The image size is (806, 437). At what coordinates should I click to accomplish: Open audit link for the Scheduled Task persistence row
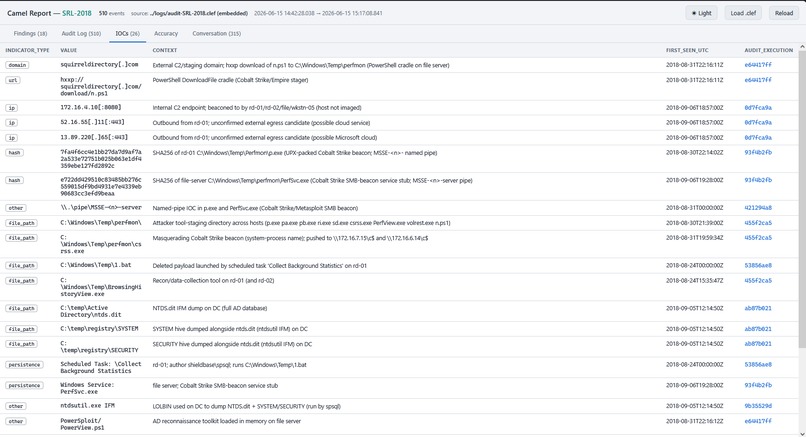[x=758, y=365]
